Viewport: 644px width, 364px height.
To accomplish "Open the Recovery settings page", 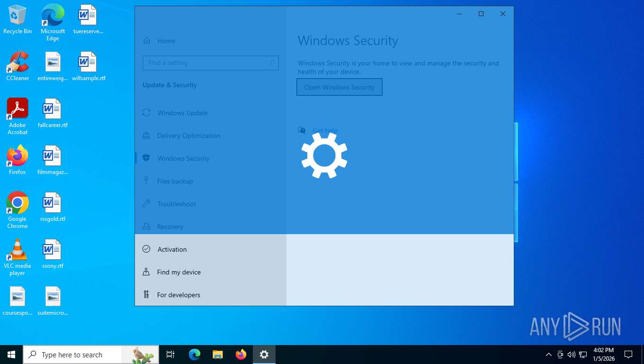I will click(x=211, y=227).
